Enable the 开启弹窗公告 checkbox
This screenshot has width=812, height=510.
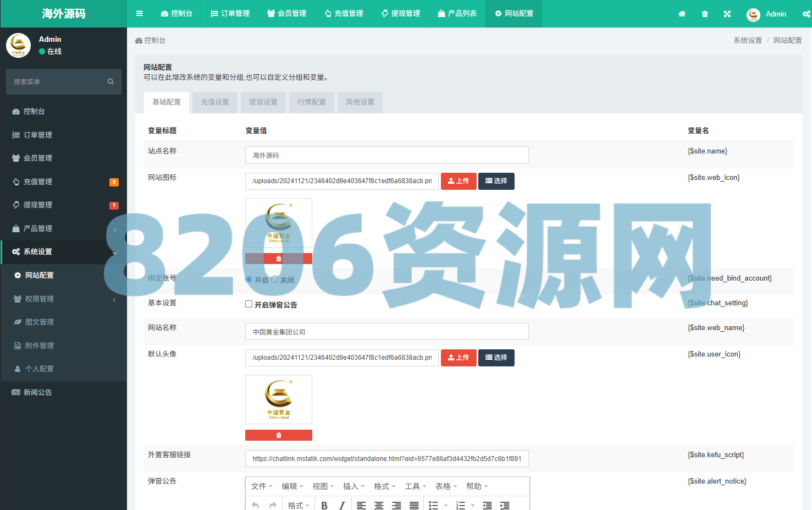tap(249, 304)
